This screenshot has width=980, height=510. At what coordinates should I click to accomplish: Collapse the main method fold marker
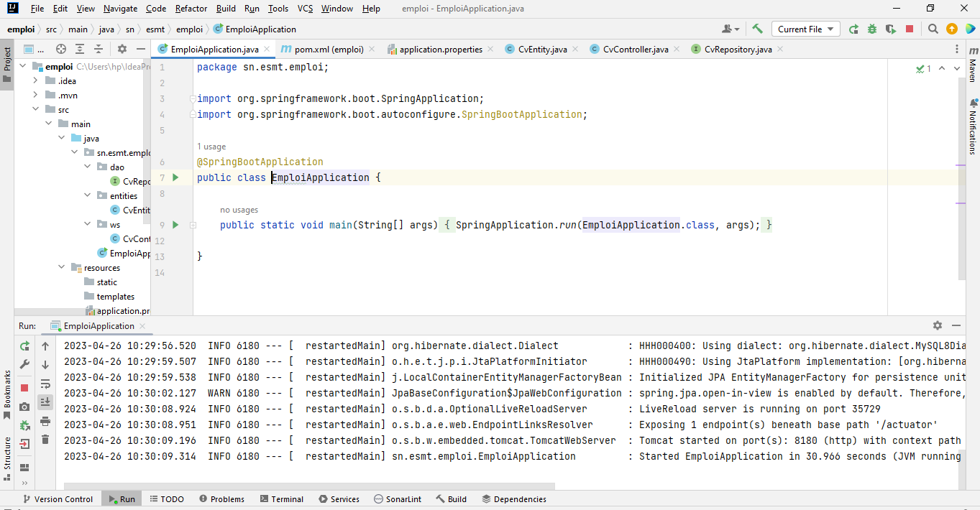click(192, 224)
